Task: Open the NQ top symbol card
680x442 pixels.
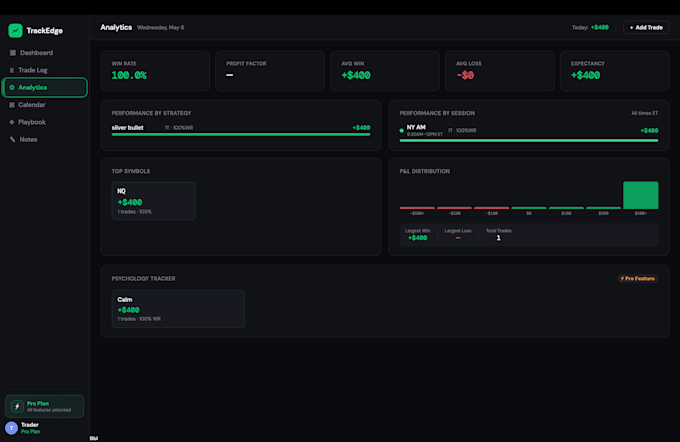Action: coord(154,201)
